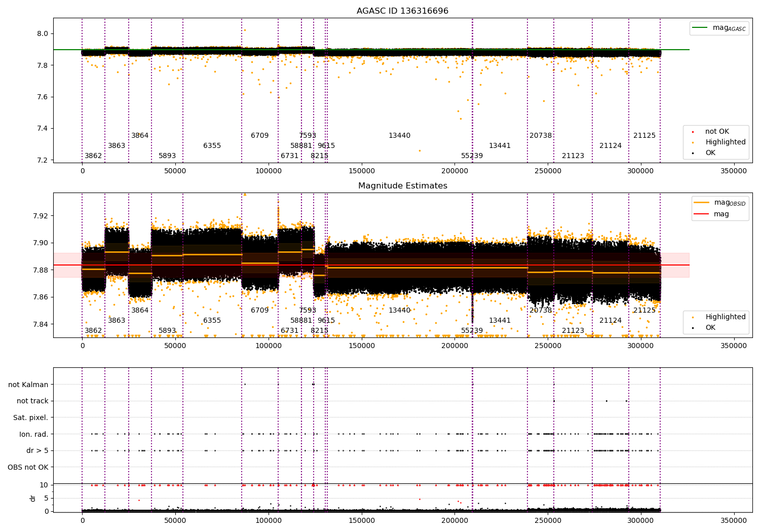This screenshot has width=760, height=532.
Task: Click the 10 tick on the dr axis
Action: [x=44, y=485]
